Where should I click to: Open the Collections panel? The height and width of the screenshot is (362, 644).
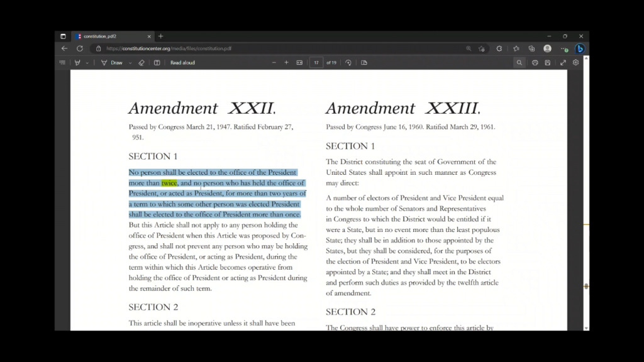click(532, 48)
